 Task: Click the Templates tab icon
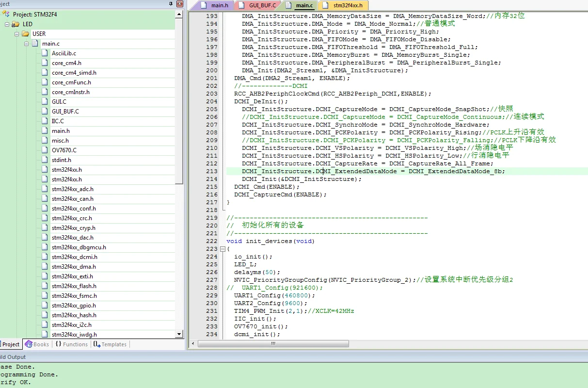[x=97, y=344]
